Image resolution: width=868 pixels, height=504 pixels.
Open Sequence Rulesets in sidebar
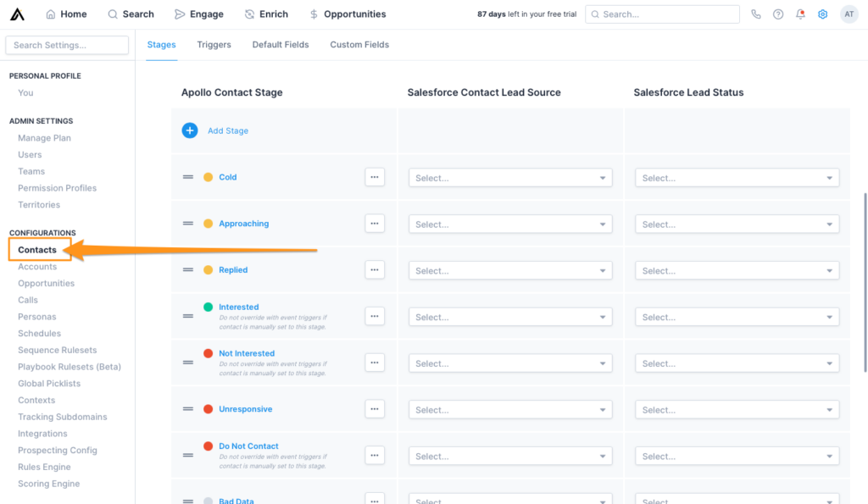pyautogui.click(x=57, y=350)
